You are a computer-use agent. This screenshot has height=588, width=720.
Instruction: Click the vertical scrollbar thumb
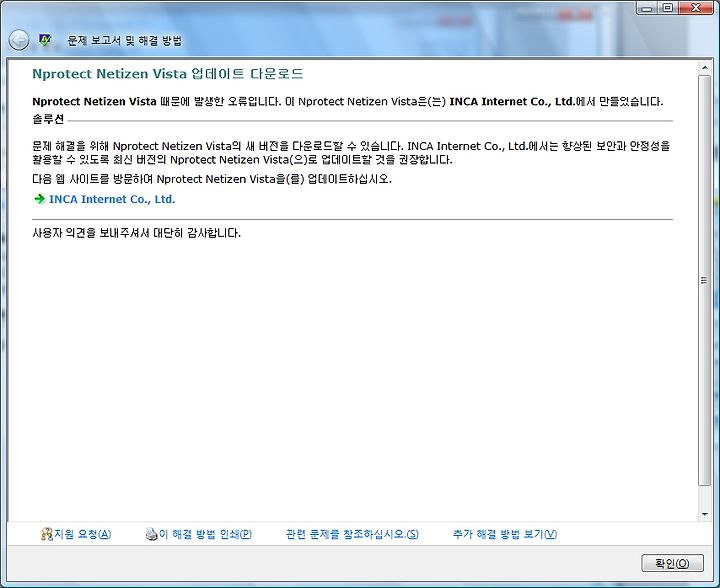704,280
